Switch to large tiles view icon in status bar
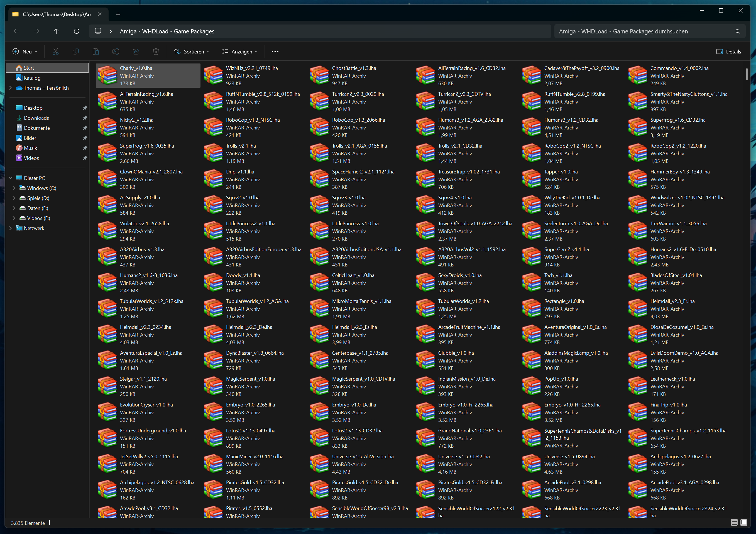756x534 pixels. pos(743,523)
